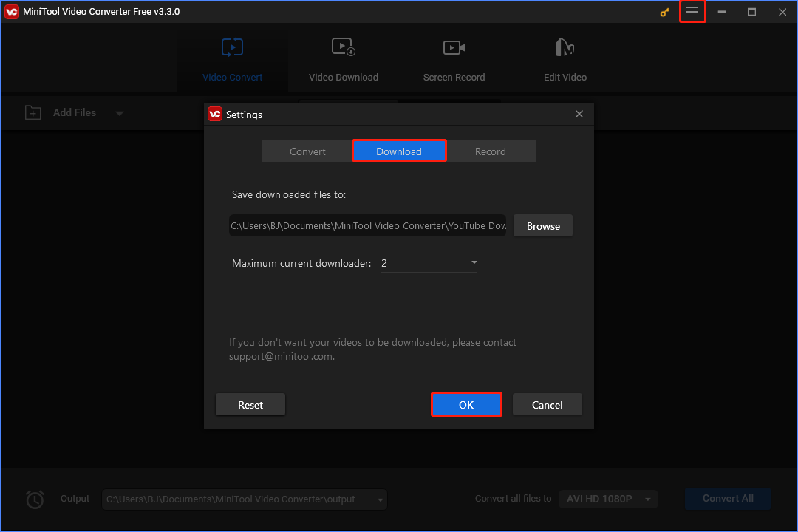Click the scheduled task clock icon
Image resolution: width=798 pixels, height=532 pixels.
pyautogui.click(x=35, y=499)
